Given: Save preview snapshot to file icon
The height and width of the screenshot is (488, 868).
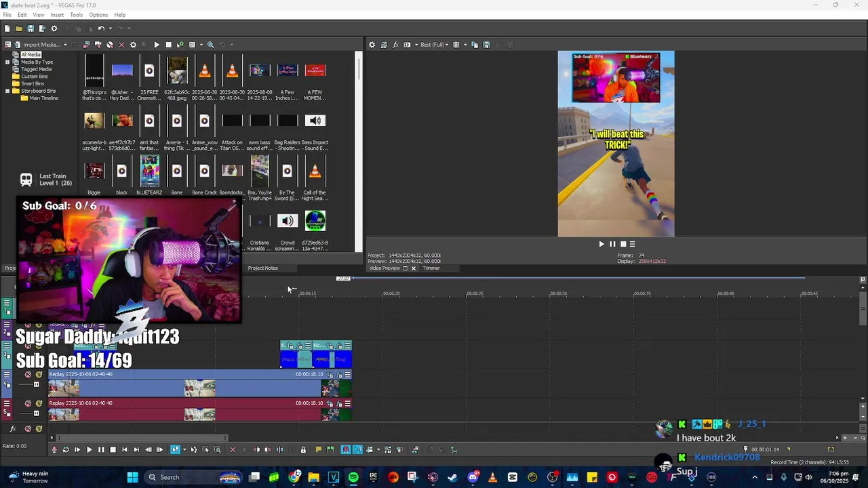Looking at the screenshot, I should [486, 45].
